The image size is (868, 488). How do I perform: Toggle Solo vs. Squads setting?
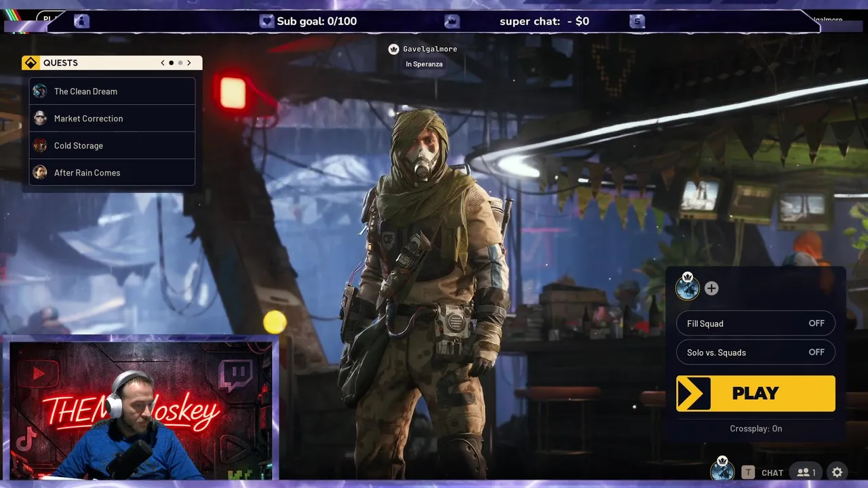pos(755,352)
